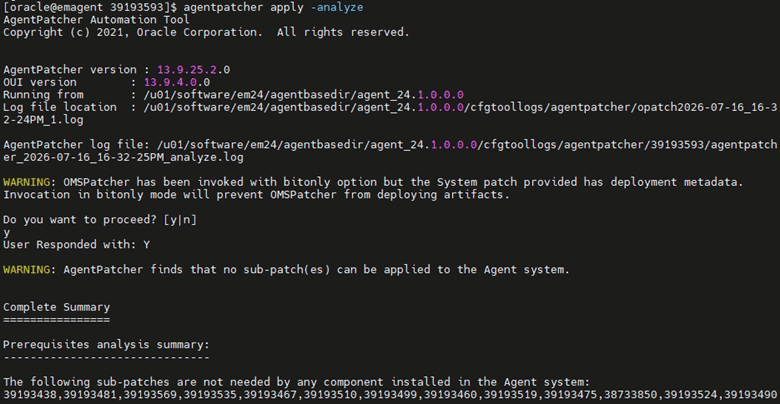The height and width of the screenshot is (404, 780).
Task: Click the 'Complete Summary' heading
Action: 57,307
